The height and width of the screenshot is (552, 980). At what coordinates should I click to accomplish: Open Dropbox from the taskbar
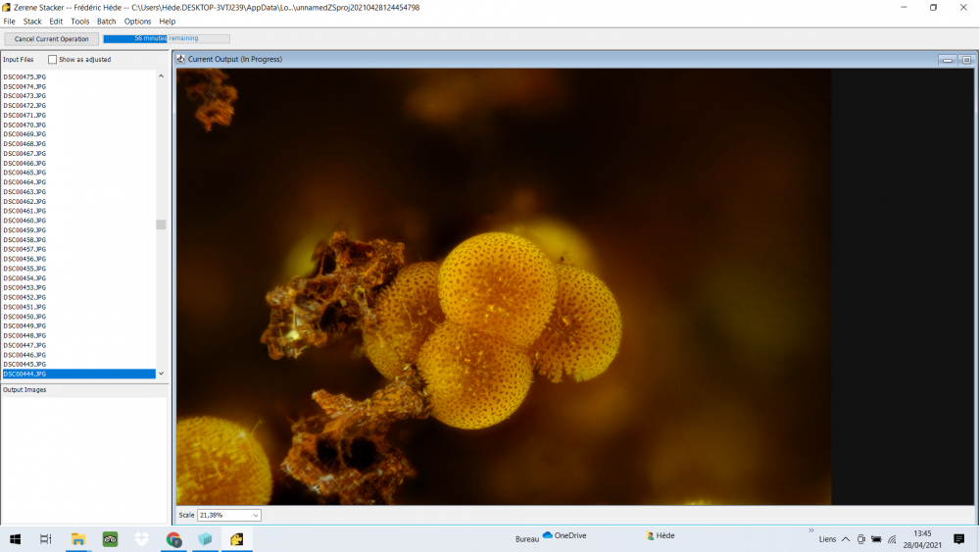point(142,538)
